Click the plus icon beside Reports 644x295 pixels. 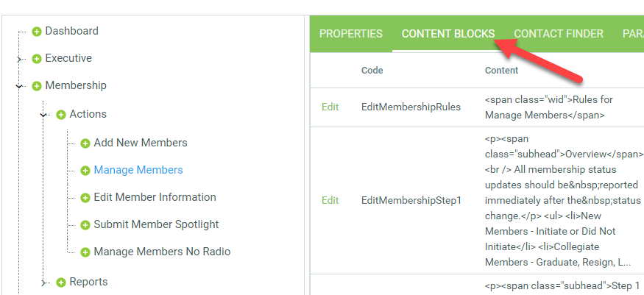[x=61, y=282]
